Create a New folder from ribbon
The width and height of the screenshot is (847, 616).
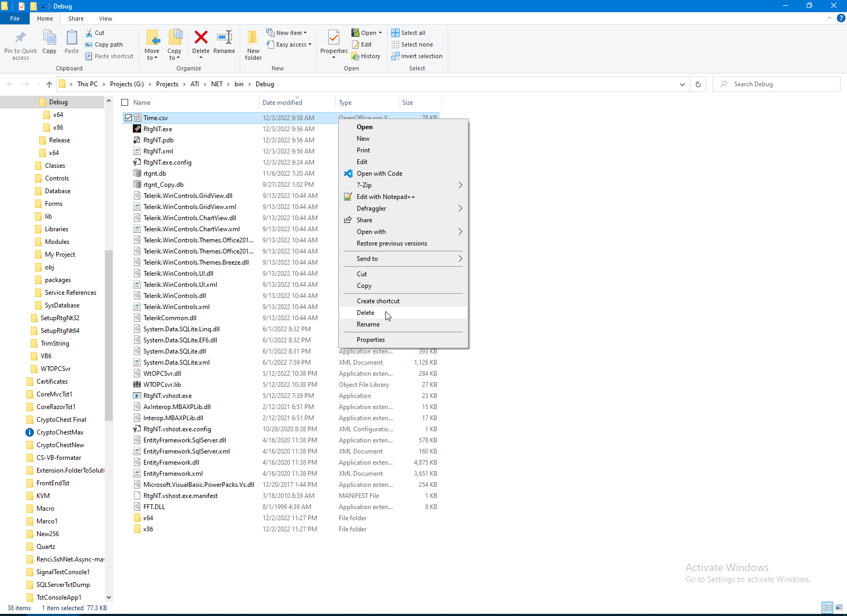[x=253, y=45]
